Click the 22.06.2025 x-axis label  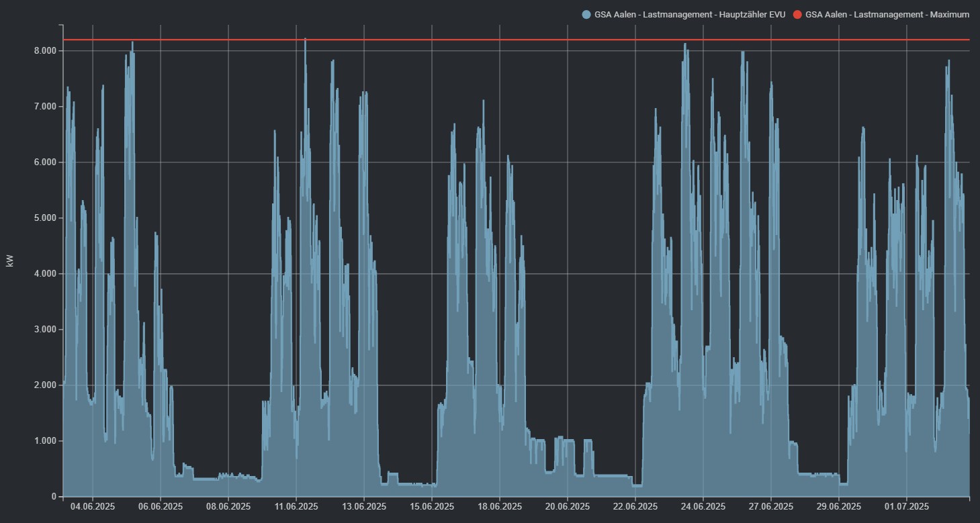pos(635,506)
